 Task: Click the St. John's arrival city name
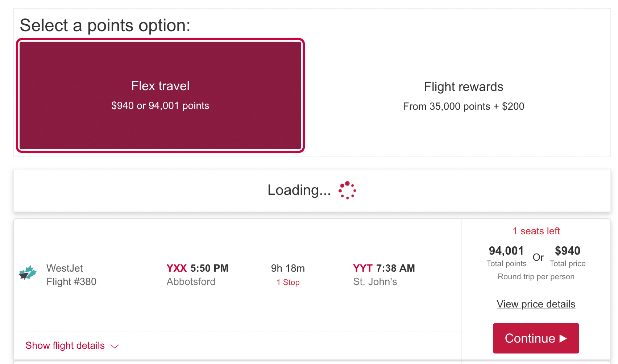[x=375, y=282]
